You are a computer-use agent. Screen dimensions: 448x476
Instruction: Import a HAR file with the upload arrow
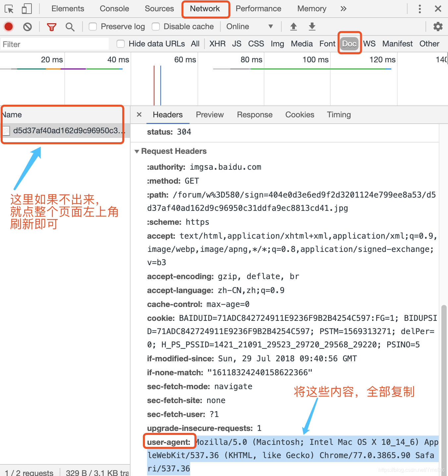coord(294,27)
